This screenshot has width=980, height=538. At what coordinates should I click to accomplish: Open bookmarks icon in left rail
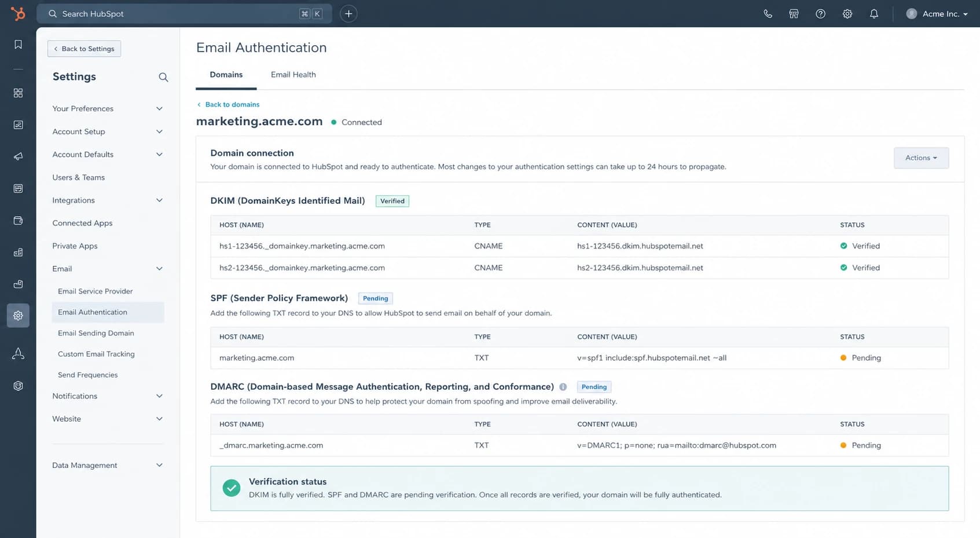18,45
